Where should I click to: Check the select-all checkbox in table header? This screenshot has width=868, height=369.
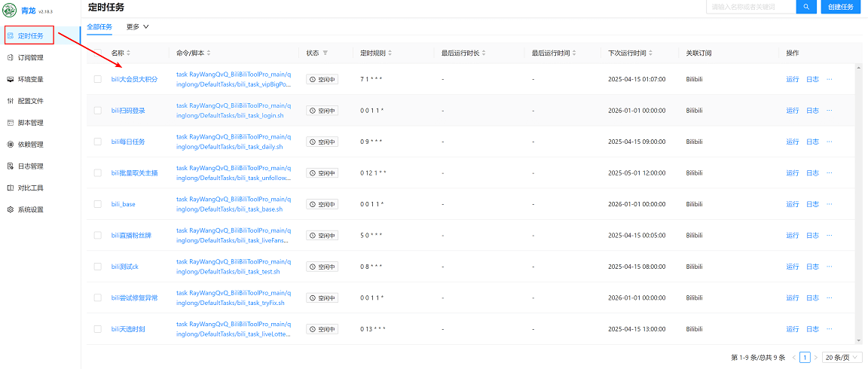[x=97, y=53]
